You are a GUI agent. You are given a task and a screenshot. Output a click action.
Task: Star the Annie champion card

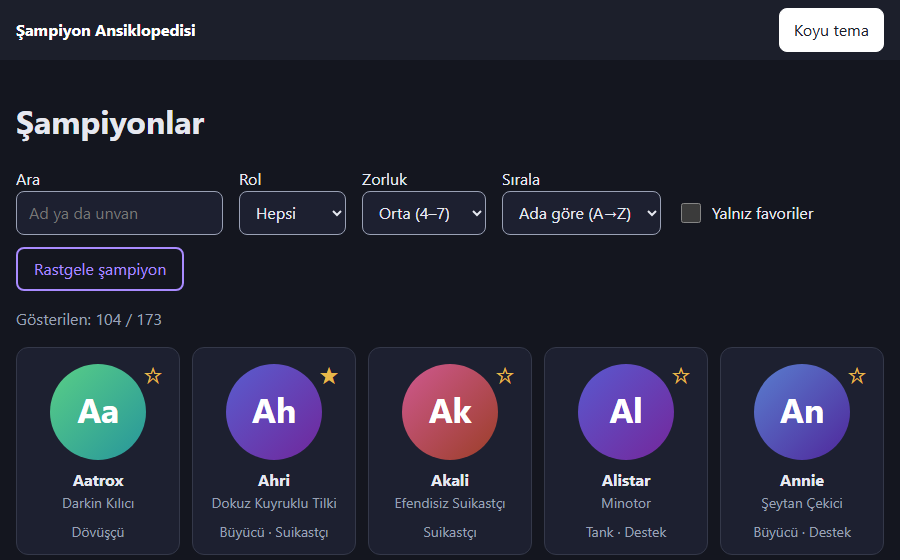point(857,376)
